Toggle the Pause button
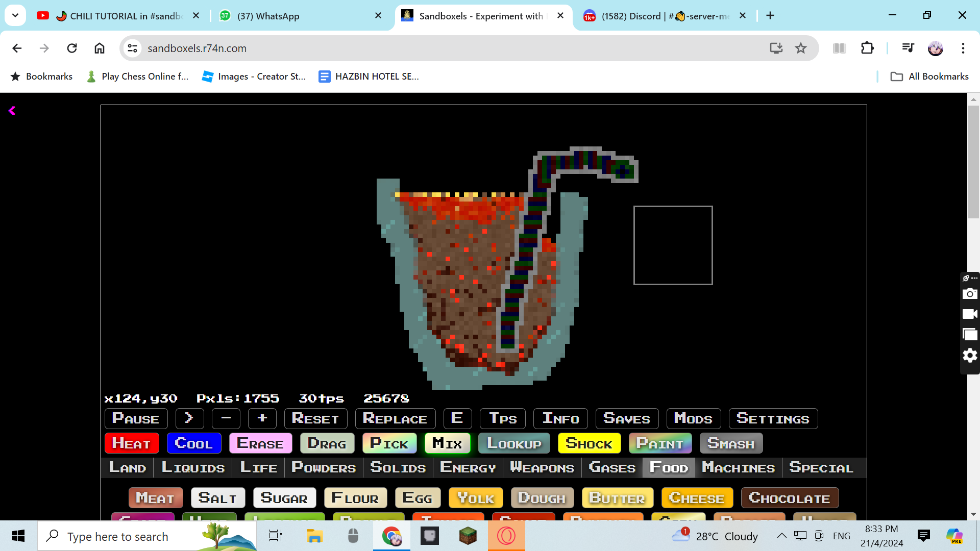This screenshot has width=980, height=551. click(136, 419)
